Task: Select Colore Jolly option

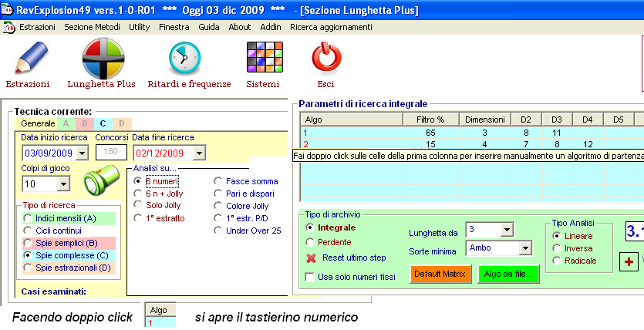Action: pyautogui.click(x=217, y=206)
